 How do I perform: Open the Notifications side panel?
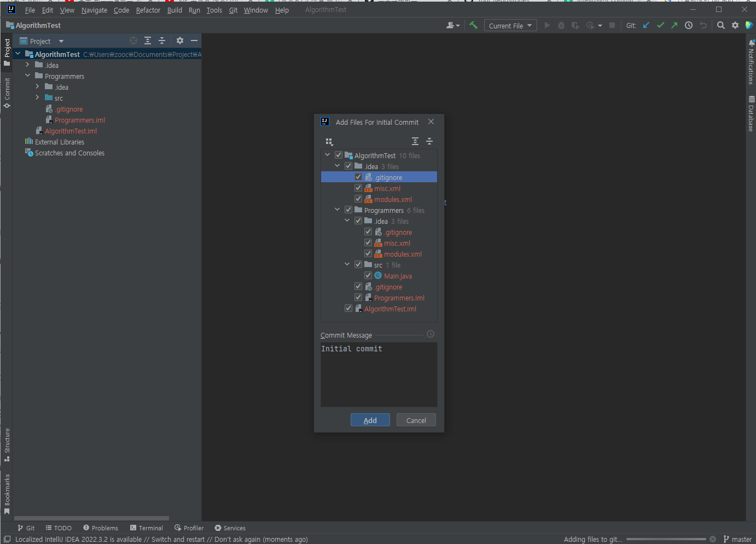click(751, 62)
